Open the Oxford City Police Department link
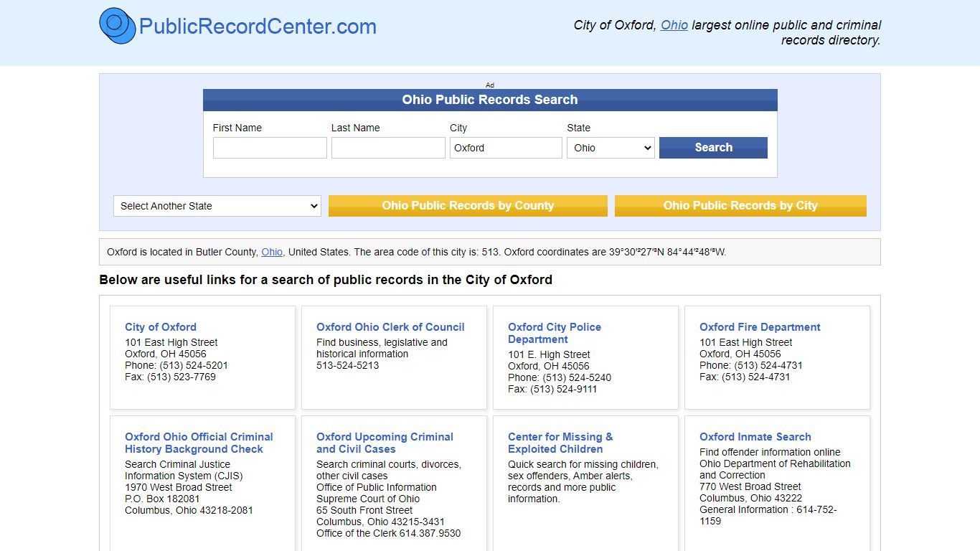The height and width of the screenshot is (551, 980). pos(555,333)
